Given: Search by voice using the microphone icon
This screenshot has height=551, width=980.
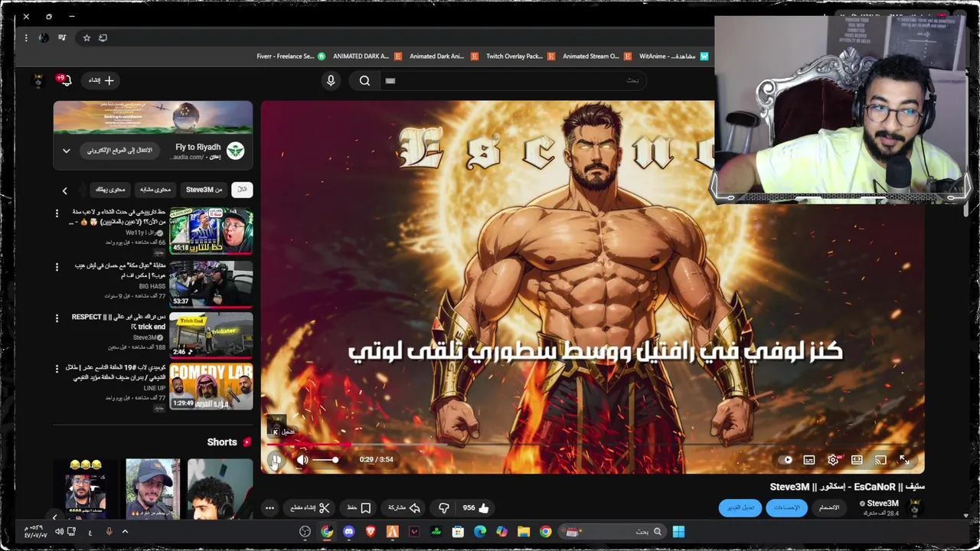Looking at the screenshot, I should (x=331, y=80).
